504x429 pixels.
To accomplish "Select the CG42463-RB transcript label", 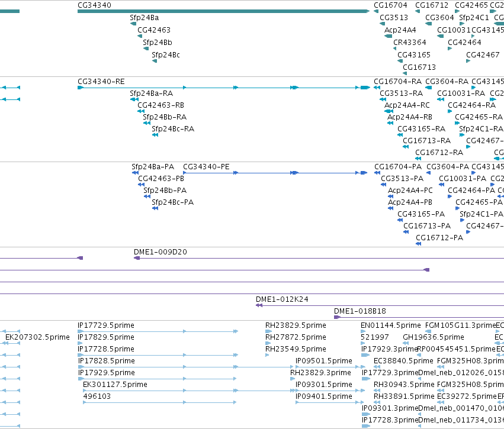I will 160,106.
